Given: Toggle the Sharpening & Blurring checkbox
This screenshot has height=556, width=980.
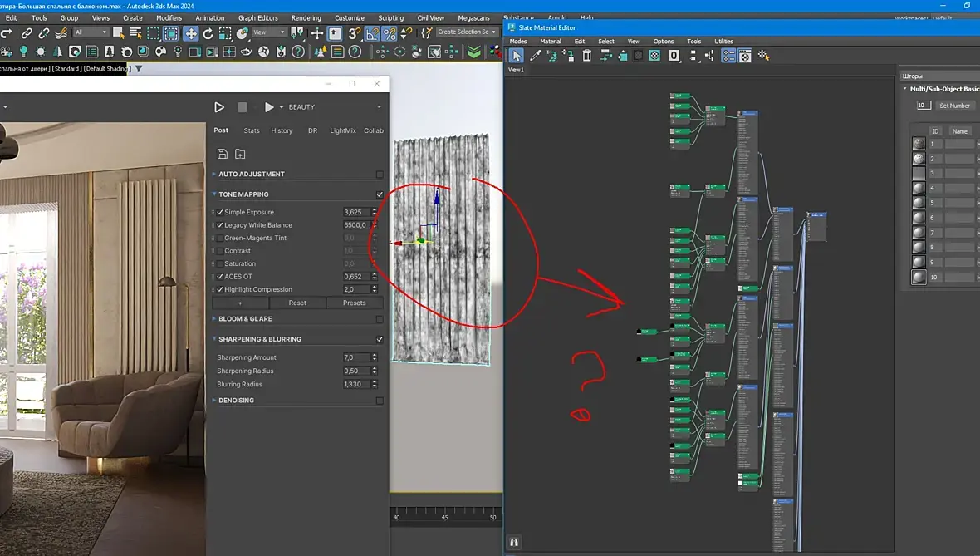Looking at the screenshot, I should tap(380, 339).
